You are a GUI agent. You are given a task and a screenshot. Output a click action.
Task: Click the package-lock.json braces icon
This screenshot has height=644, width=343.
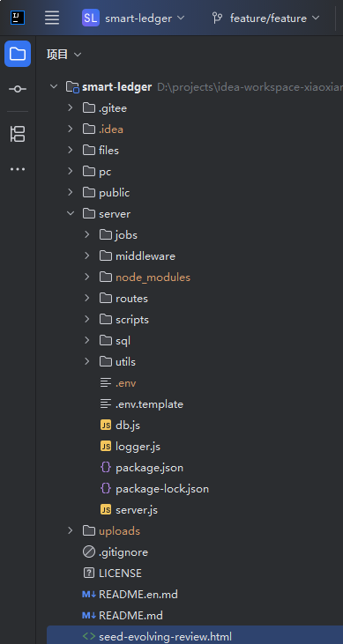pos(106,489)
